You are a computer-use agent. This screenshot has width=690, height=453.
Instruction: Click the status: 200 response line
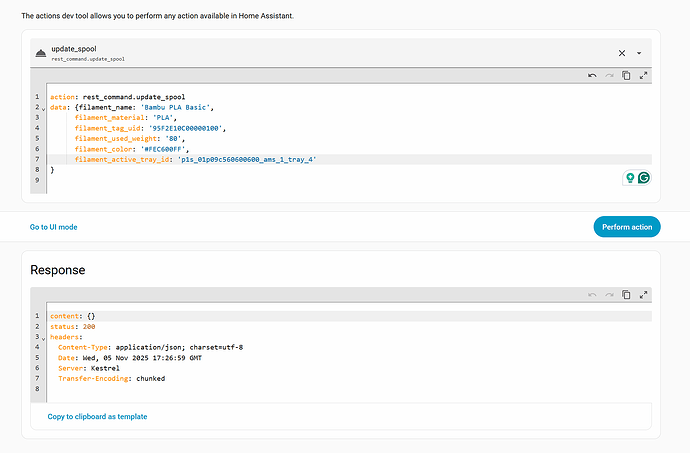(x=72, y=326)
